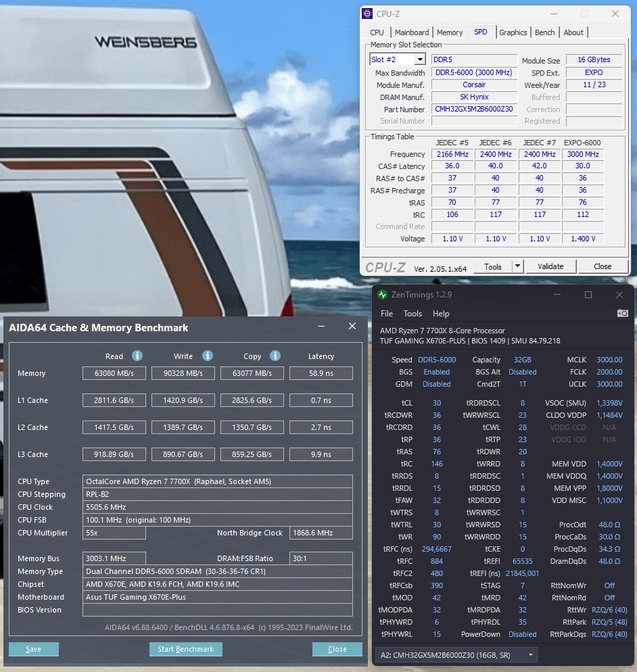Image resolution: width=637 pixels, height=672 pixels.
Task: Click the Part Number field CMH32GX5M2B6000Z30
Action: click(474, 109)
